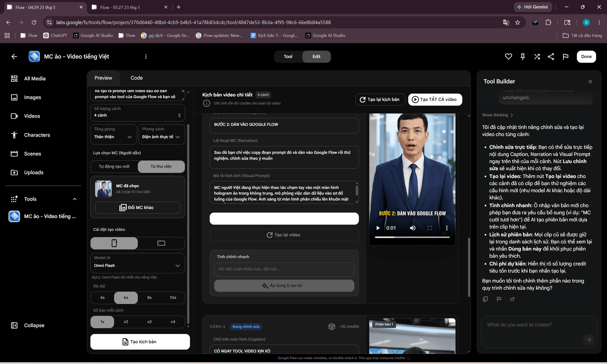Focus the Tinh chỉnh nhanh input
Screen dimensions: 607x364
point(284,269)
